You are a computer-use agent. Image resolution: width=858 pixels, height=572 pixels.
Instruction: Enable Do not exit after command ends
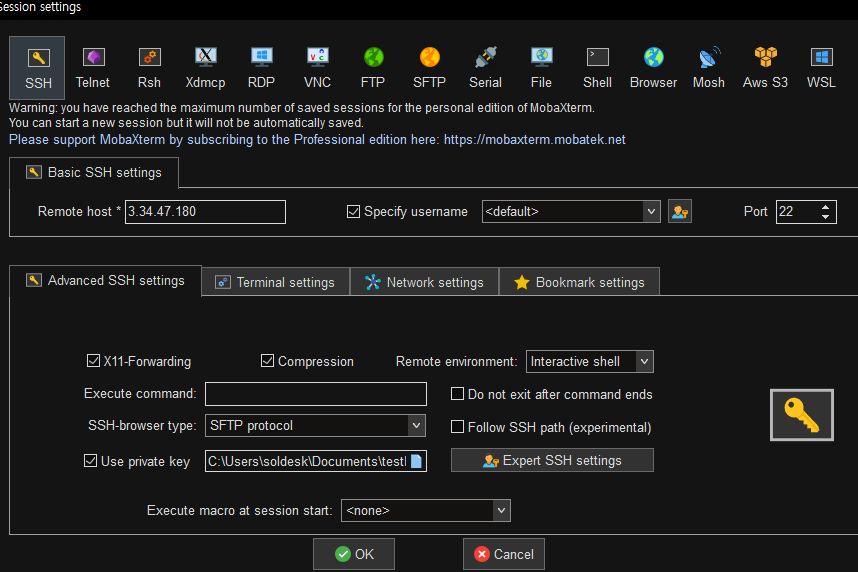point(457,394)
